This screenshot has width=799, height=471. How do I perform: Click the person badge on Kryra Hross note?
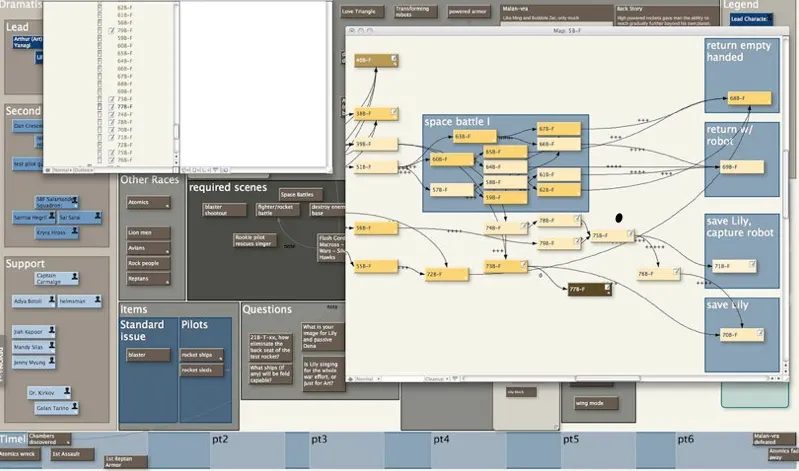click(74, 231)
